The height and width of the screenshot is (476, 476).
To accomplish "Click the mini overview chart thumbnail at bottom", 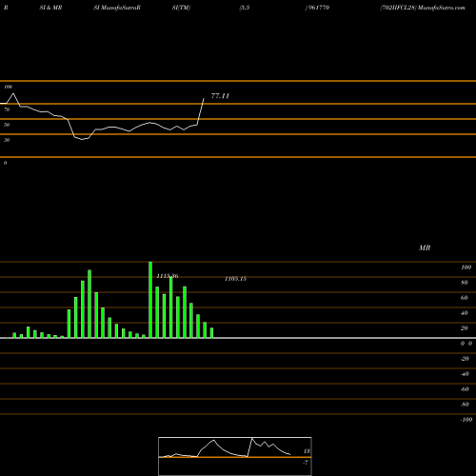I will 235,456.
